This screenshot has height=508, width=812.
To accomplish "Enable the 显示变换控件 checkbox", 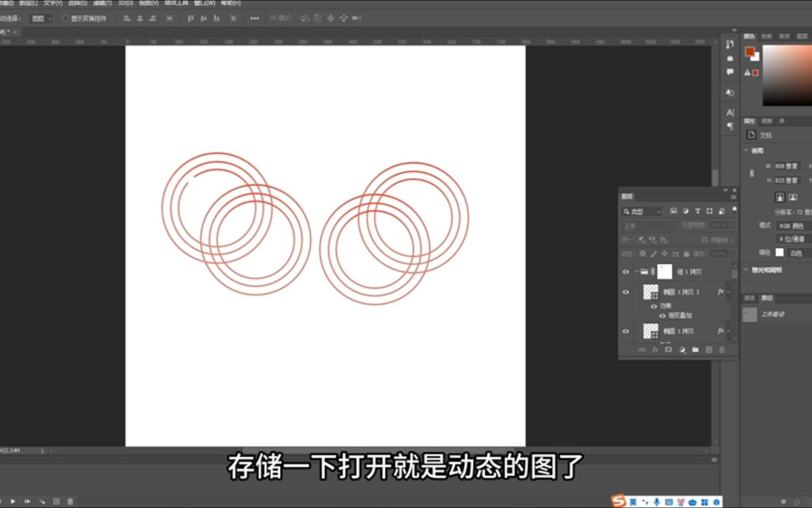I will (65, 18).
